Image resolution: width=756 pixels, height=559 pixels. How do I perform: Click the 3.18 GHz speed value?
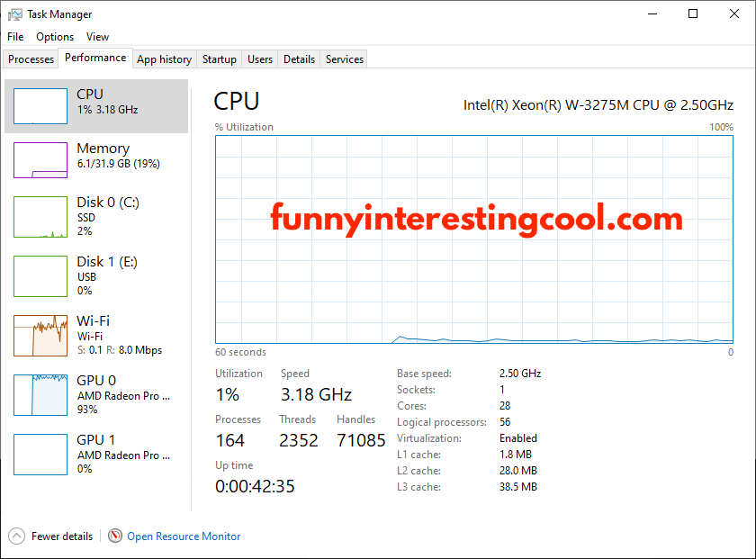tap(316, 394)
